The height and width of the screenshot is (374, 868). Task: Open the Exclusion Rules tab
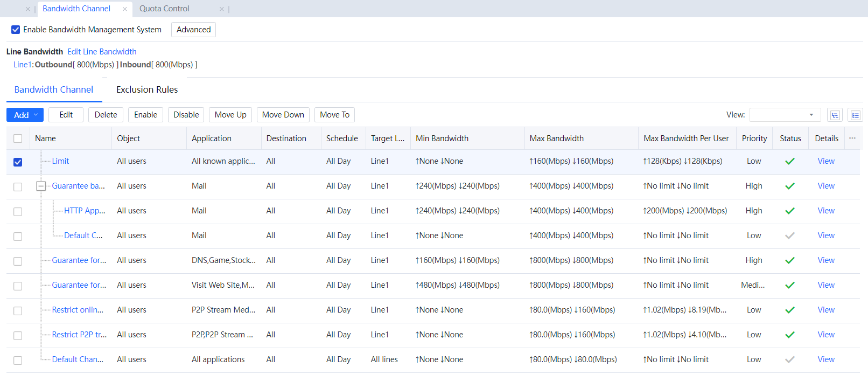click(x=147, y=89)
